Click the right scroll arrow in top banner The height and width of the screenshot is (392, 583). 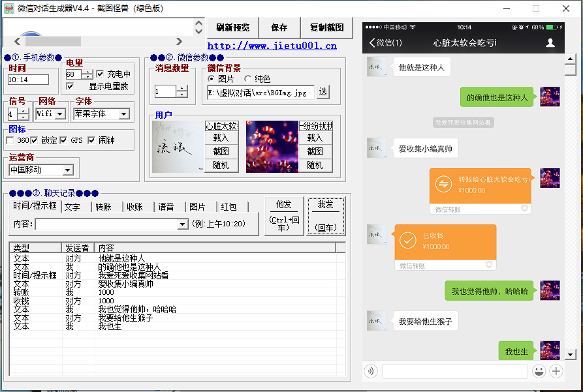pyautogui.click(x=180, y=41)
